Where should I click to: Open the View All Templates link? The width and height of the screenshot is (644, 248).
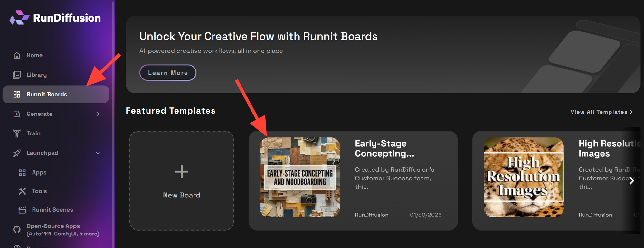pos(601,112)
